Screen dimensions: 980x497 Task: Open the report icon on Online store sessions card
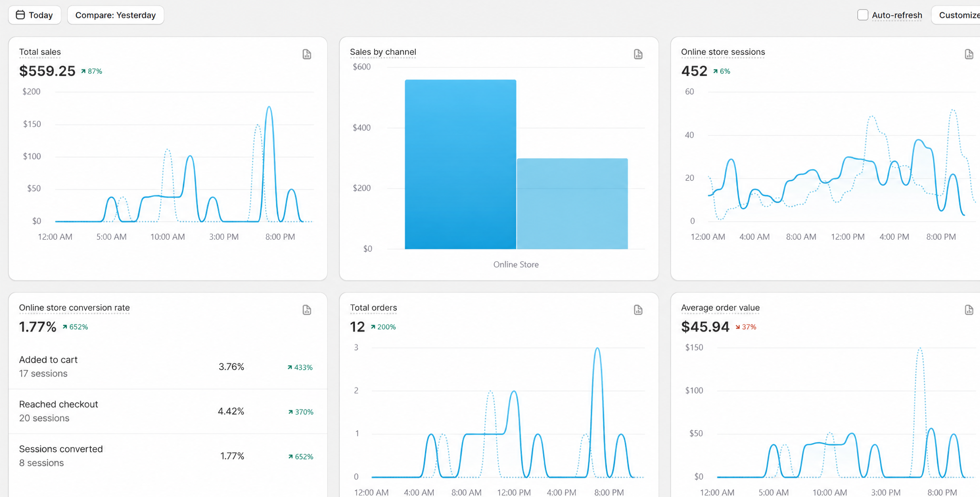click(x=969, y=54)
